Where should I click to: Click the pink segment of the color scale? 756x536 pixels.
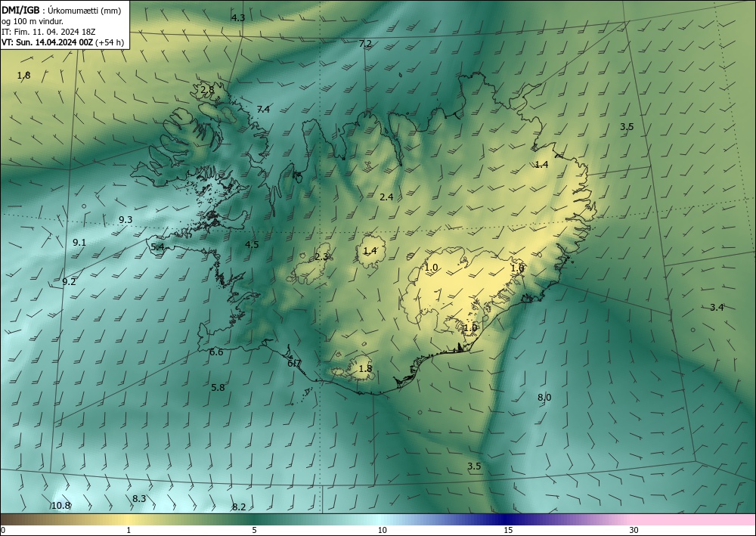pyautogui.click(x=694, y=519)
